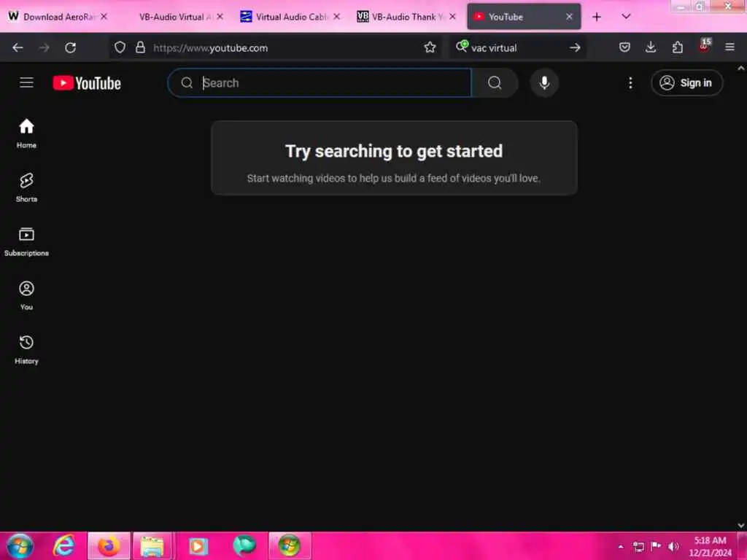The image size is (747, 560).
Task: Open the Firefox application menu
Action: 729,47
